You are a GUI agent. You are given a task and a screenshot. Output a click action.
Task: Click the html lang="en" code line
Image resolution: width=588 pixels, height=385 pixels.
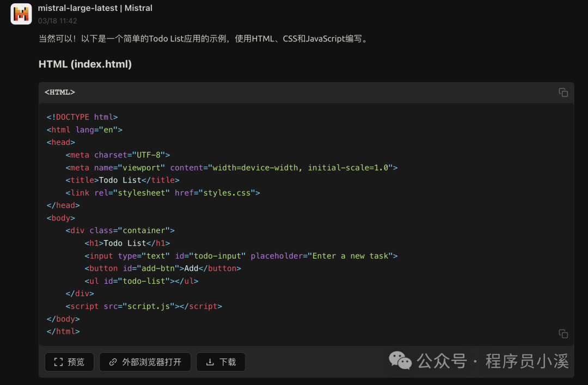coord(84,130)
